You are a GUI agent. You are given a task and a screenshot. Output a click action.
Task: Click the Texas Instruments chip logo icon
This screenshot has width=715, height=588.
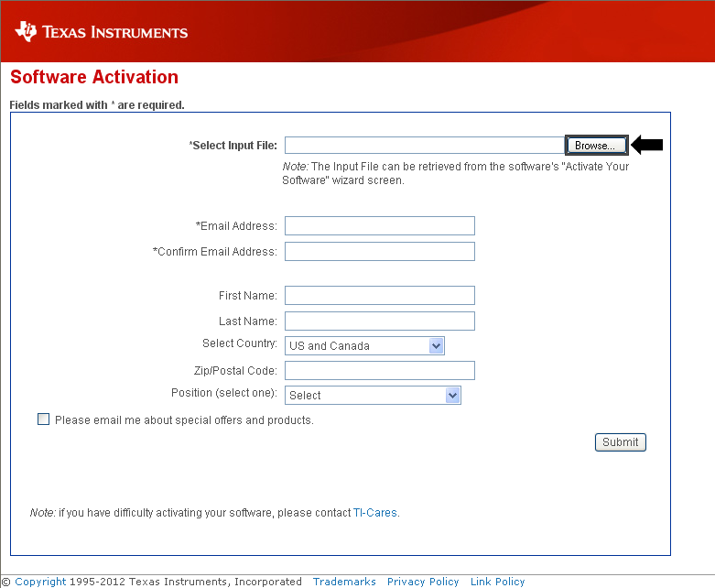pos(27,32)
